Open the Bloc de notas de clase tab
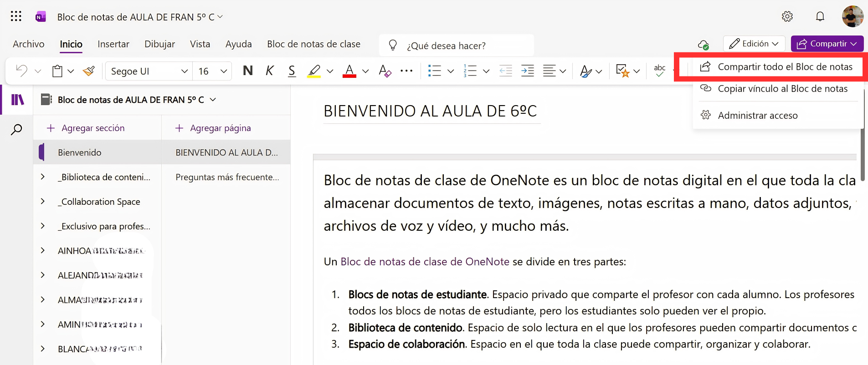The height and width of the screenshot is (365, 868). point(314,44)
